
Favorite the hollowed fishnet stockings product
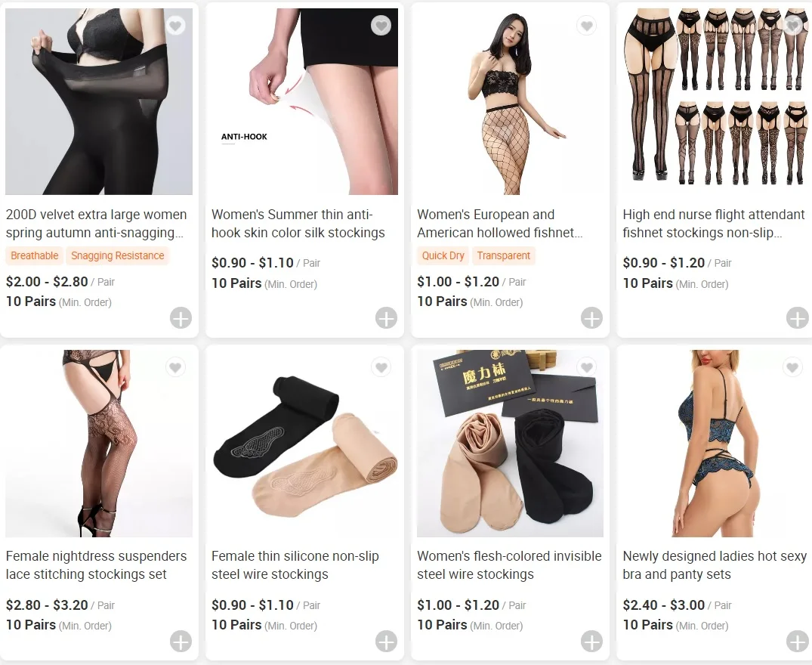[x=587, y=26]
